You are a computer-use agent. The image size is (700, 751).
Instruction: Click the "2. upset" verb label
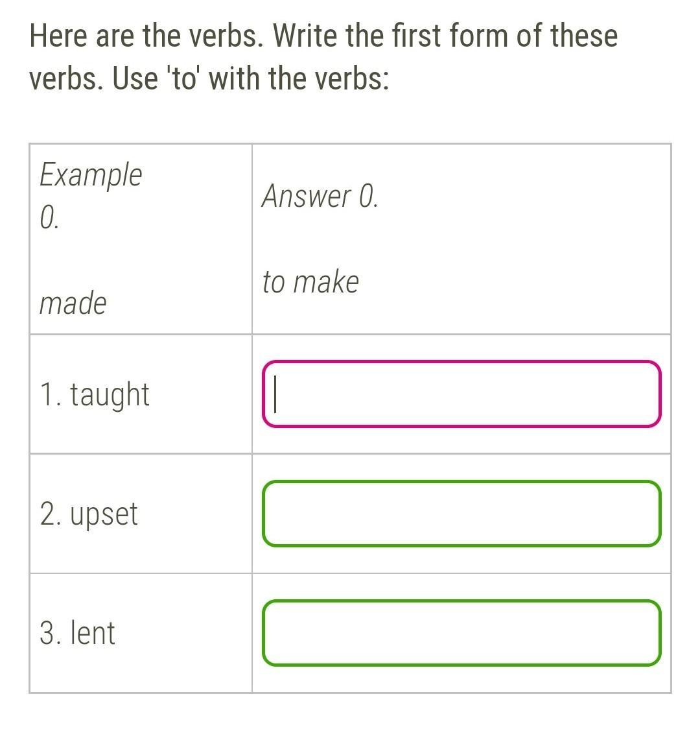[89, 514]
